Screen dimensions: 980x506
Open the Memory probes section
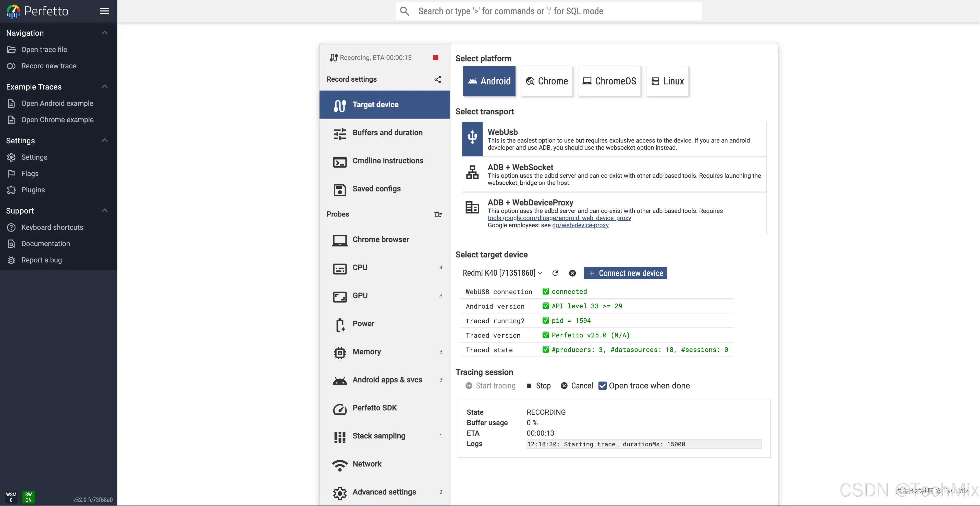pos(366,352)
